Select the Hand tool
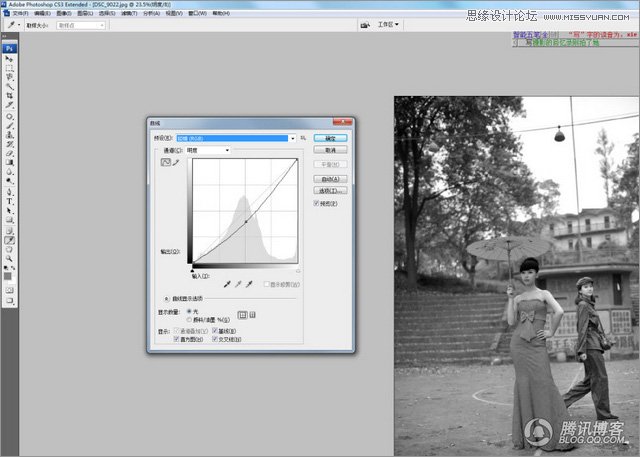640x457 pixels. click(9, 249)
